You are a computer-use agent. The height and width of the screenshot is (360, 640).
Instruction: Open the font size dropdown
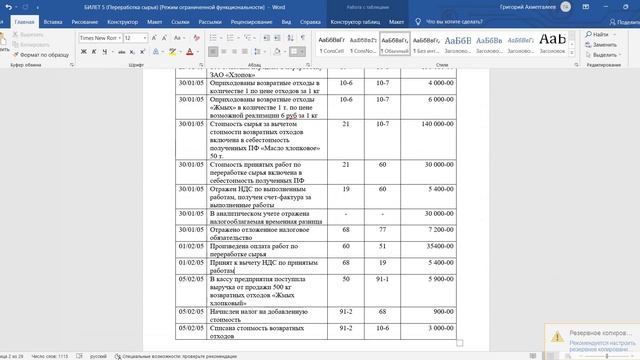(x=145, y=38)
